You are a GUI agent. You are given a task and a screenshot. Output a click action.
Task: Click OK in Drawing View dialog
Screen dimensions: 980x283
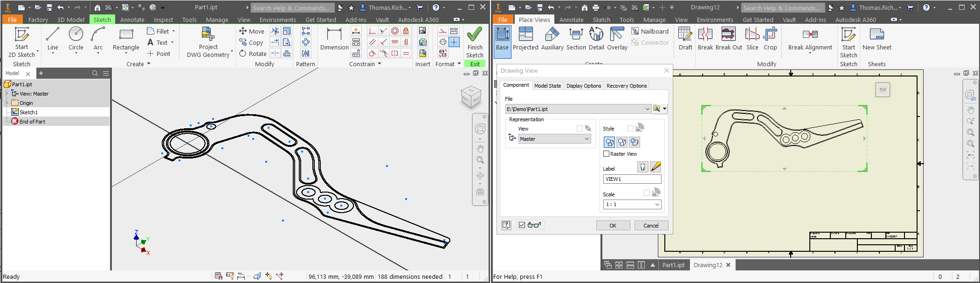point(613,226)
